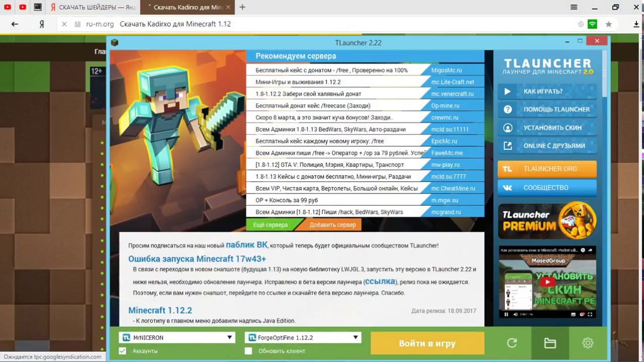Click 'Установить скин'

[547, 128]
